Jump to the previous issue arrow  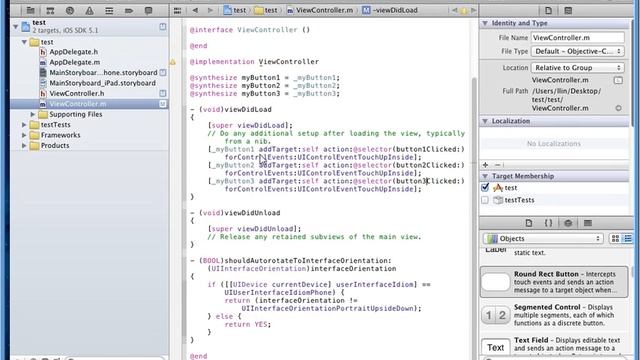455,10
